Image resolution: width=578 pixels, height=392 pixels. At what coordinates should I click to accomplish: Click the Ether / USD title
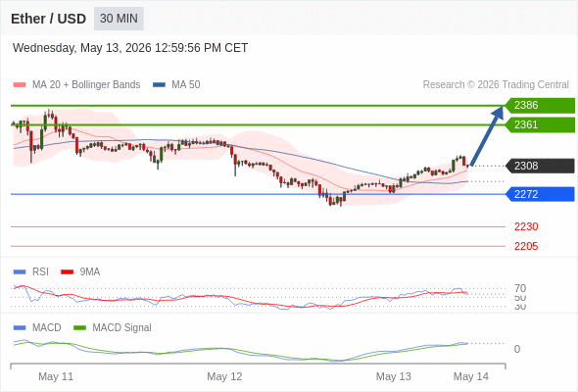[48, 19]
